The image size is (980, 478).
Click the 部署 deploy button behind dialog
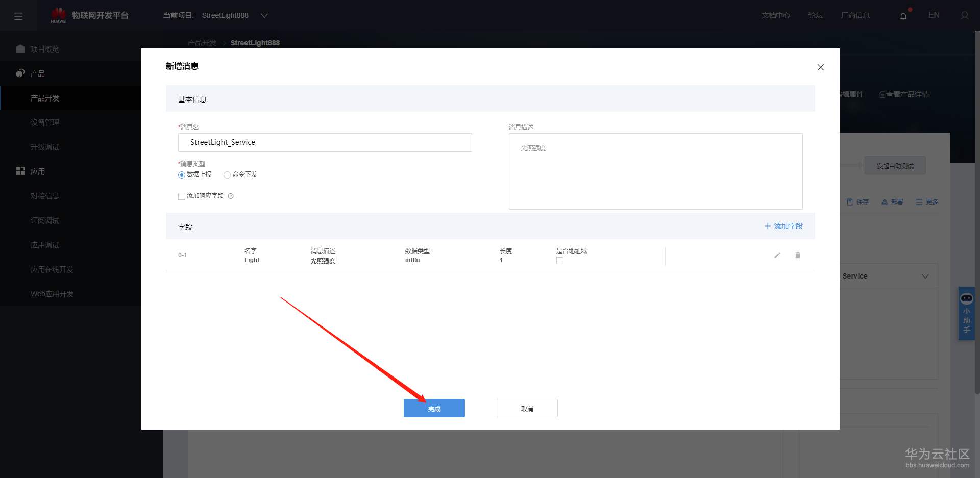(x=892, y=202)
